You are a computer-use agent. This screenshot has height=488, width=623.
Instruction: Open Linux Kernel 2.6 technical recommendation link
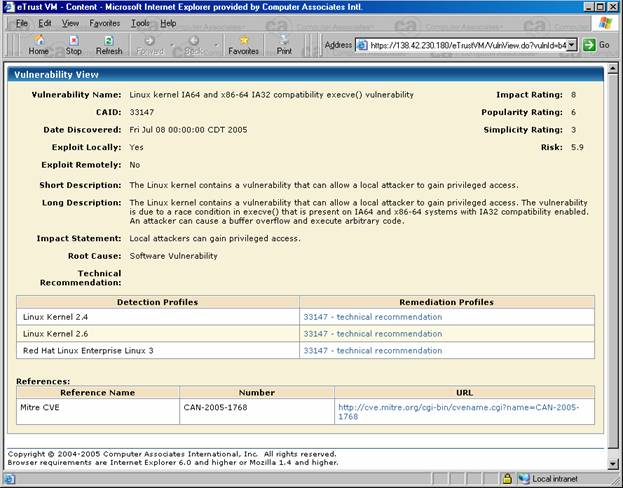[372, 334]
